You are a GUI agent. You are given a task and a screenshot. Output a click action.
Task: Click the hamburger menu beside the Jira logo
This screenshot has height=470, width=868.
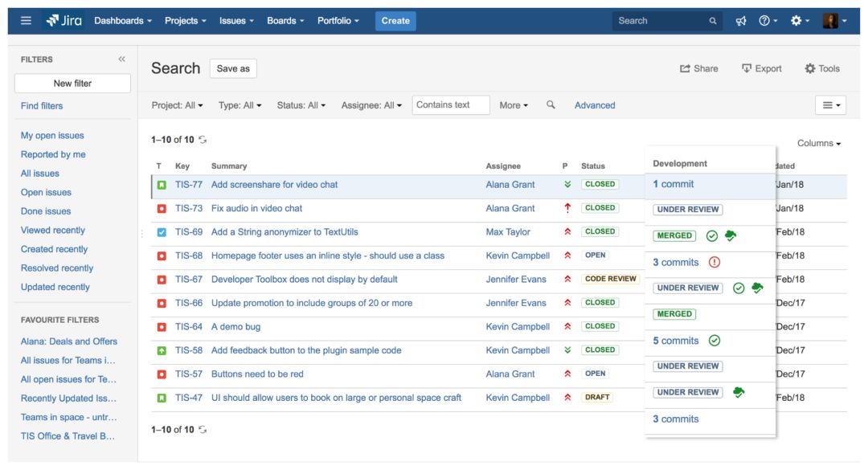[24, 20]
